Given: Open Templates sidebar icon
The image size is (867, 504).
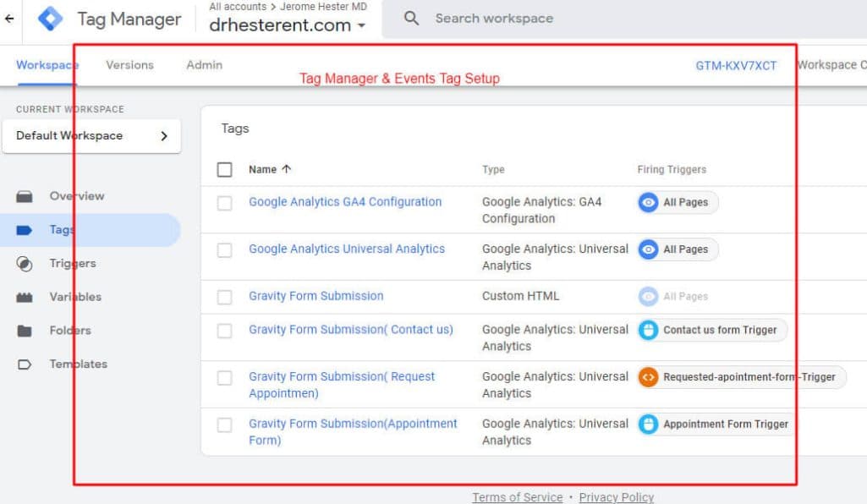Looking at the screenshot, I should (25, 364).
